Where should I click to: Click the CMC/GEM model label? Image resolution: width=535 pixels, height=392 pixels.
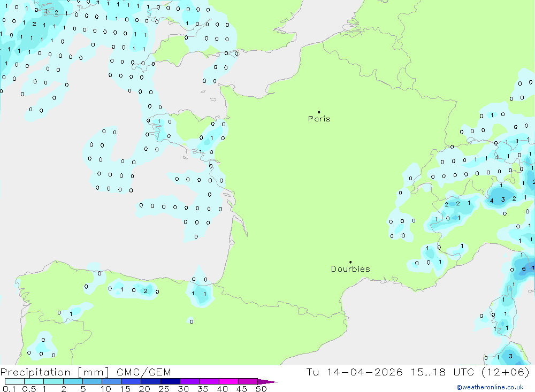tap(143, 372)
